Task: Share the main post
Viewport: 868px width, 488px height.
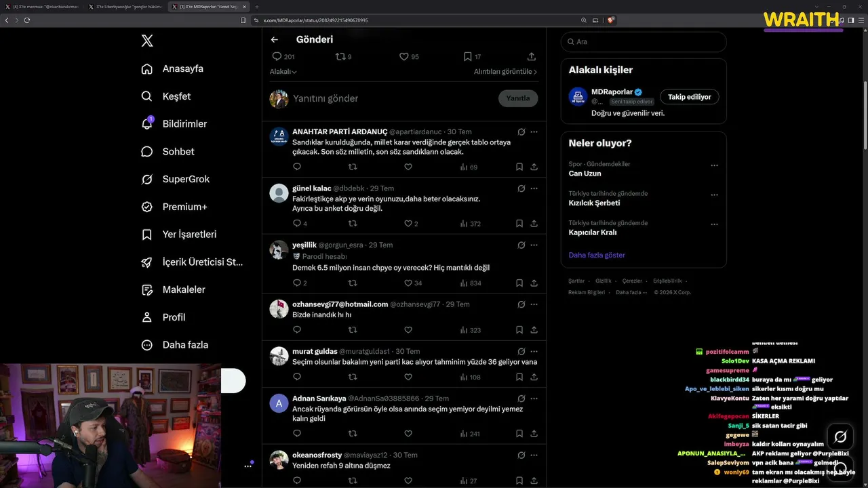Action: [532, 57]
